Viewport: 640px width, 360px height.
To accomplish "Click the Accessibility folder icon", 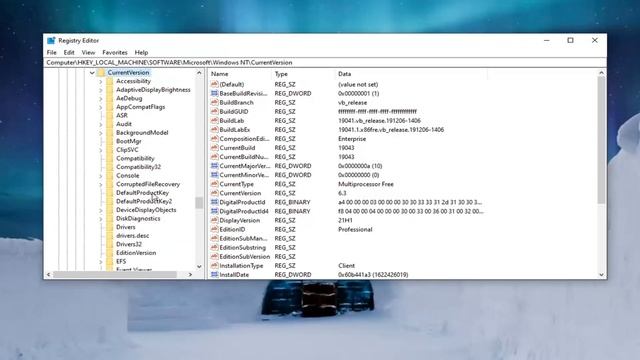I will tap(109, 81).
